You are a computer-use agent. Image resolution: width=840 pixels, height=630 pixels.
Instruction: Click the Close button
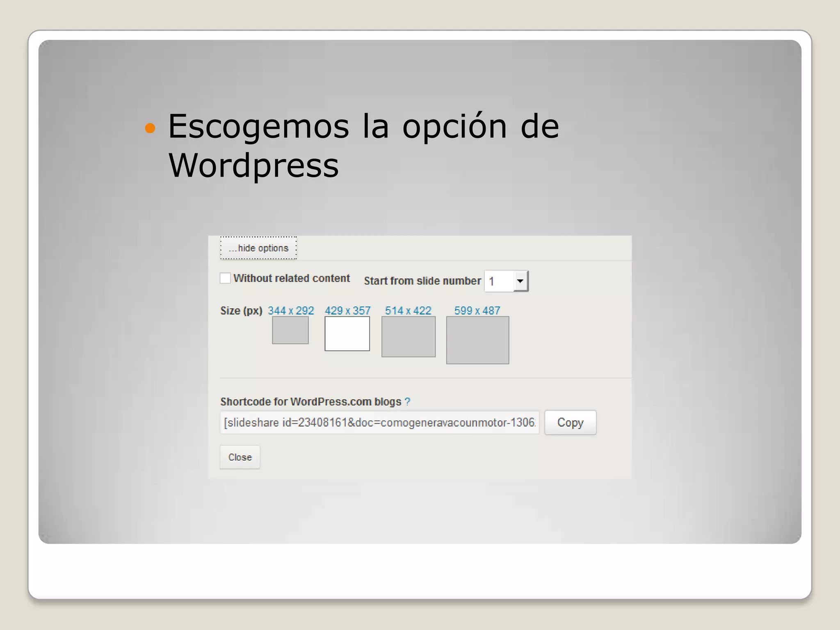tap(240, 457)
